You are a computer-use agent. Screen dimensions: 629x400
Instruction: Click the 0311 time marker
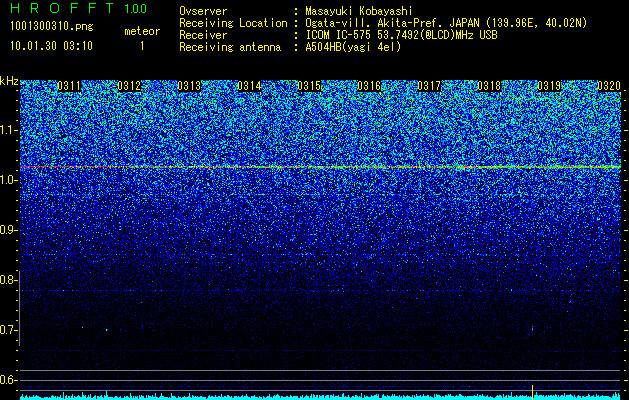click(x=69, y=86)
